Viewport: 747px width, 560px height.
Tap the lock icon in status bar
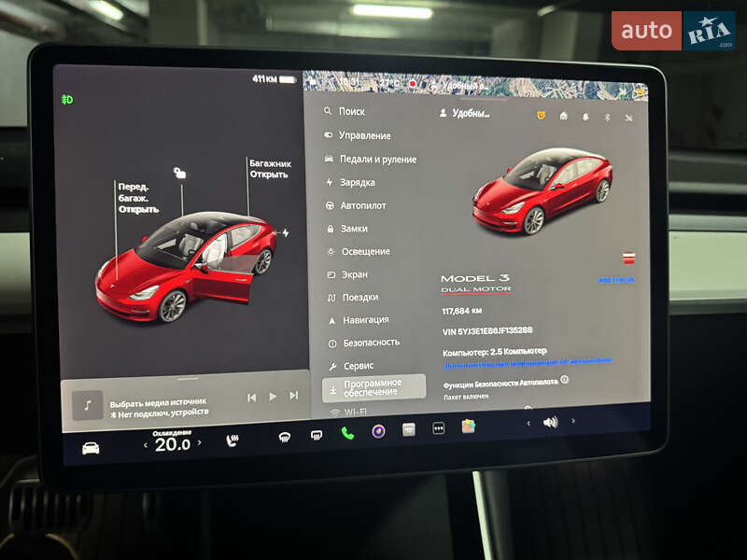313,81
